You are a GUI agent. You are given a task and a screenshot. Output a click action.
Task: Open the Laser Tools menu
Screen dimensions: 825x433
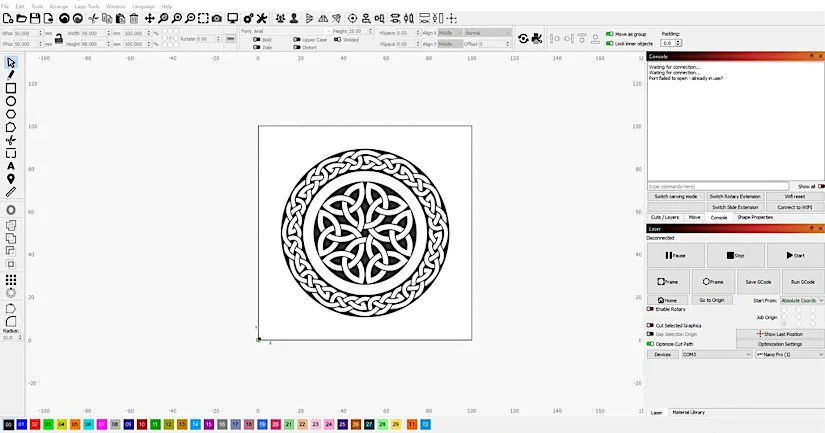click(x=87, y=6)
